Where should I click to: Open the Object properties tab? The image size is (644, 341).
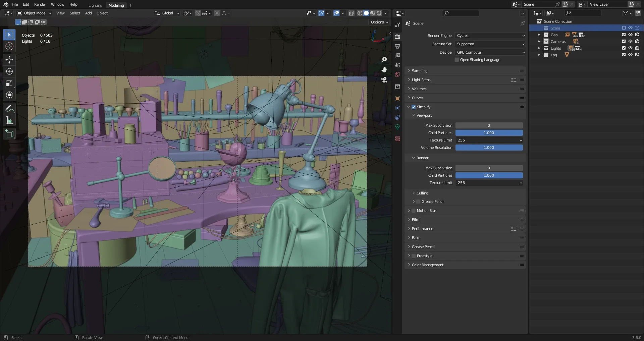click(397, 99)
